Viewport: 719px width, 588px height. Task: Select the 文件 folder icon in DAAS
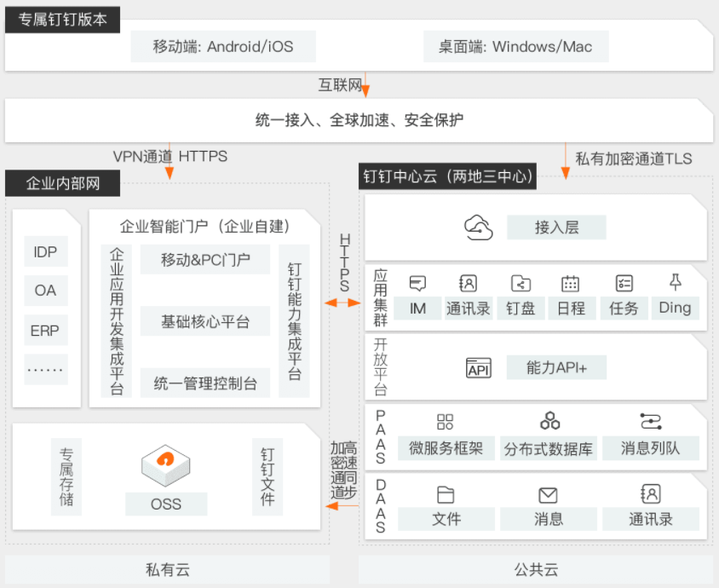(446, 495)
